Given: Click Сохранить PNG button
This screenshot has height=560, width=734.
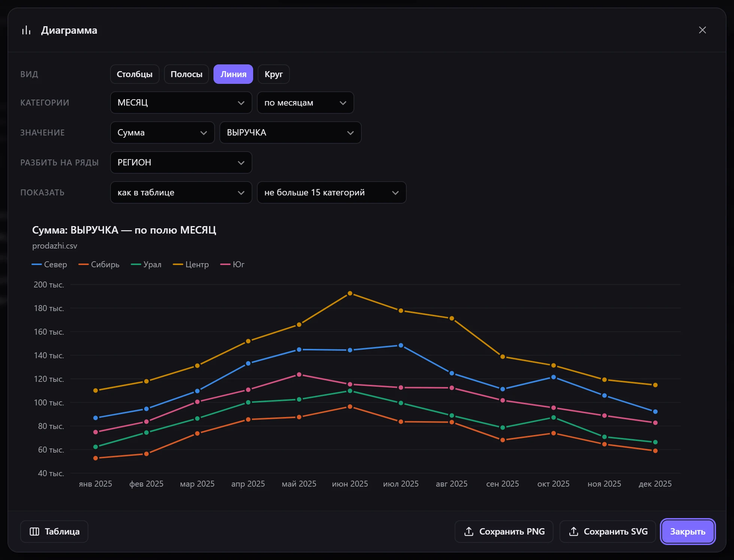Looking at the screenshot, I should pyautogui.click(x=504, y=532).
